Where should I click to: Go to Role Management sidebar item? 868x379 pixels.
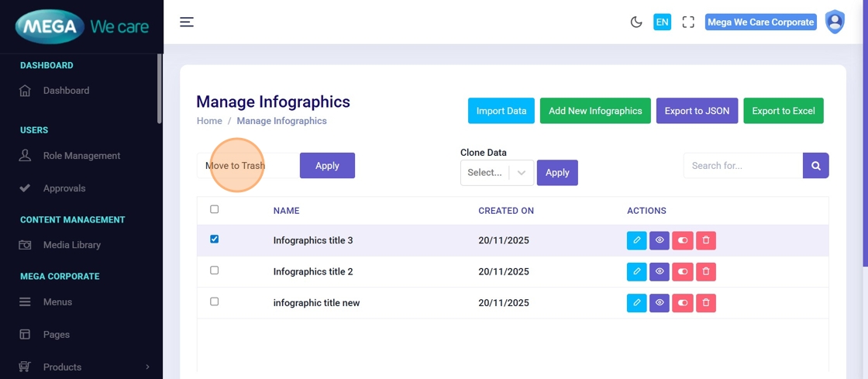coord(81,156)
